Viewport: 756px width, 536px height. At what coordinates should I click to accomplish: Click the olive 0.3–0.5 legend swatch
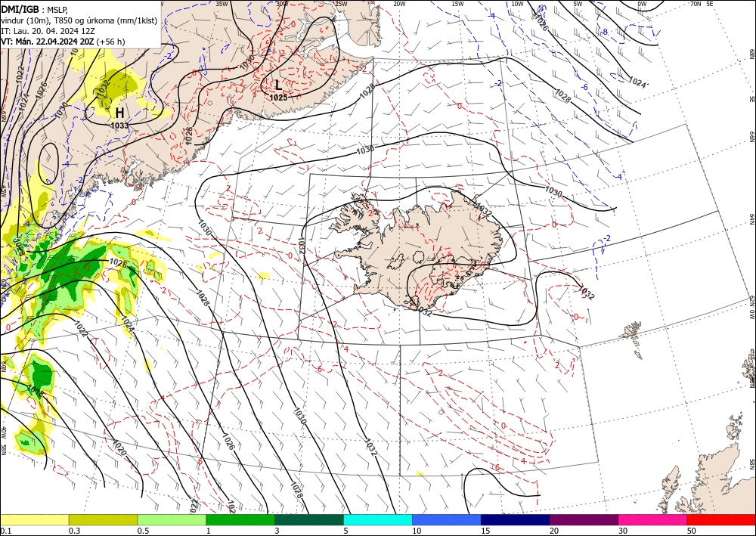coord(103,519)
